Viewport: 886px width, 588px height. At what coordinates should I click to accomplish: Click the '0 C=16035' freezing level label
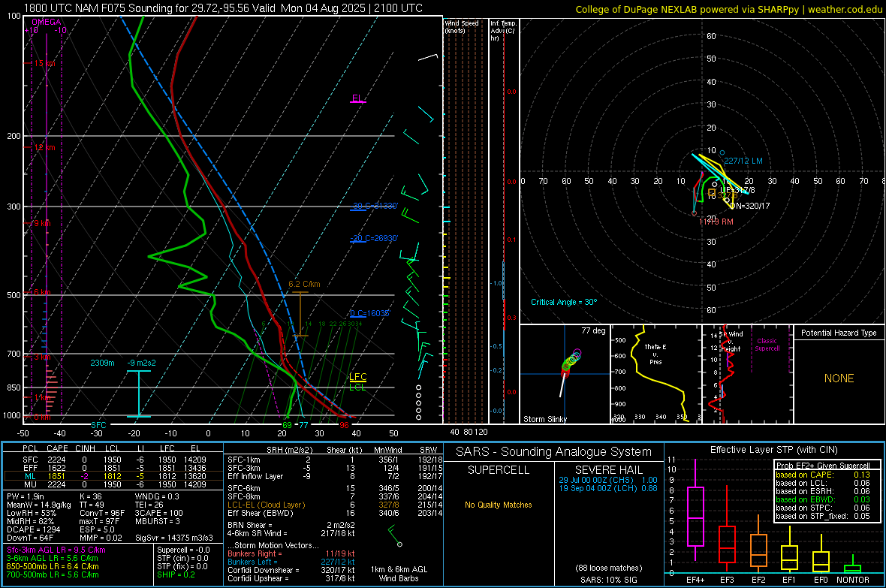point(369,313)
